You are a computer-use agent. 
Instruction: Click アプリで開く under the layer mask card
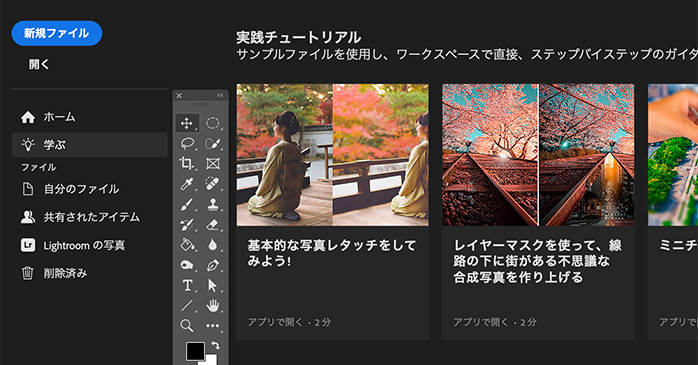(x=481, y=322)
